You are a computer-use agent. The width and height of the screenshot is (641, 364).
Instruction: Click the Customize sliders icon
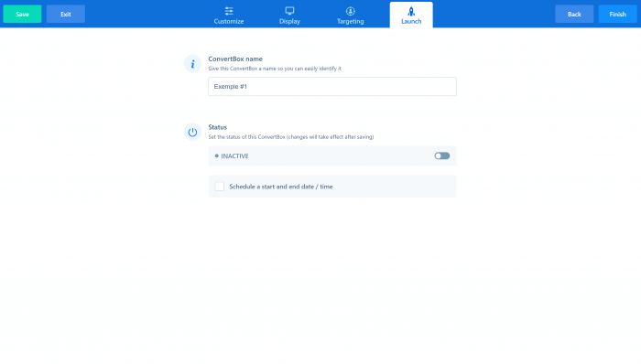229,11
